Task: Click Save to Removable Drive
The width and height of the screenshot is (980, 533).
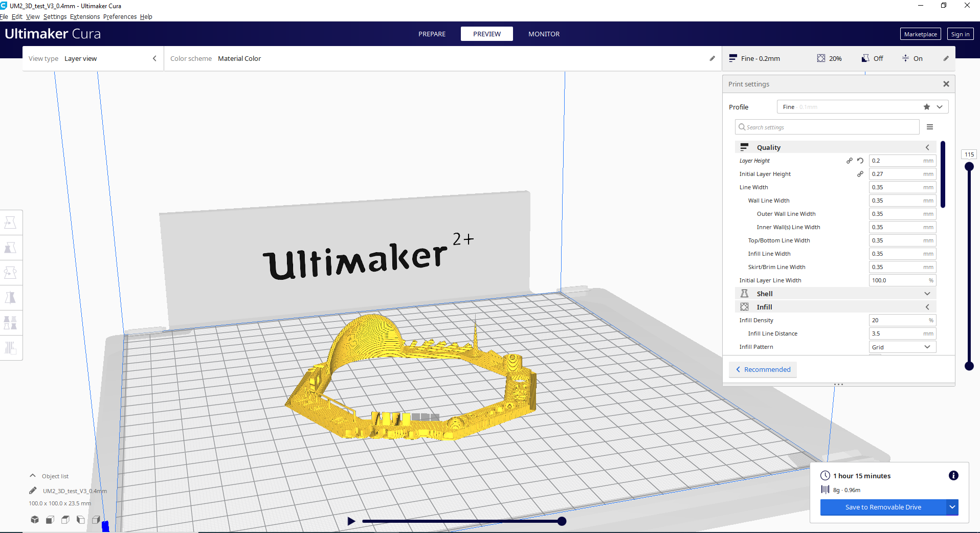Action: (883, 507)
